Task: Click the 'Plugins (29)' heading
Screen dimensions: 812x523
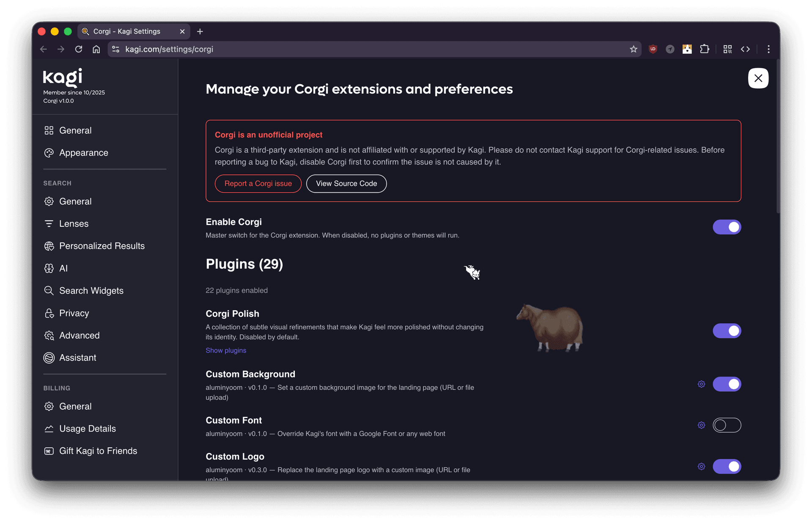Action: tap(244, 264)
